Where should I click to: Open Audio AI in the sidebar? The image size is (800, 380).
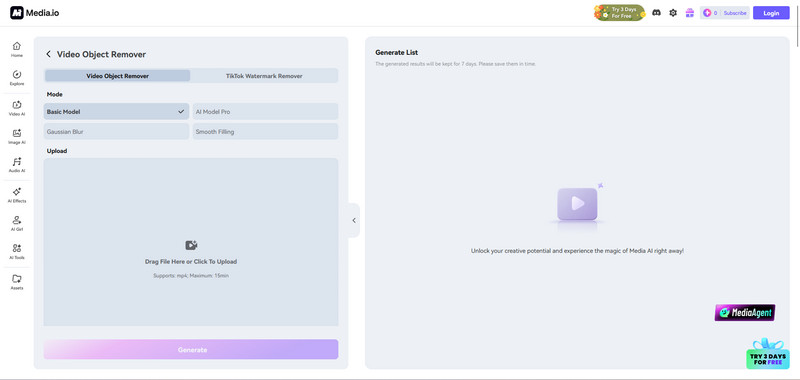[17, 165]
